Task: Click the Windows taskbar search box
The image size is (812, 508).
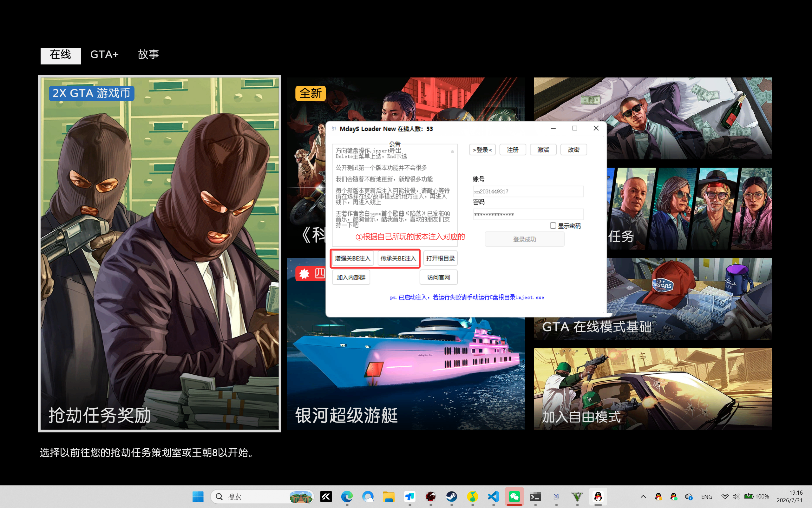Action: [262, 497]
